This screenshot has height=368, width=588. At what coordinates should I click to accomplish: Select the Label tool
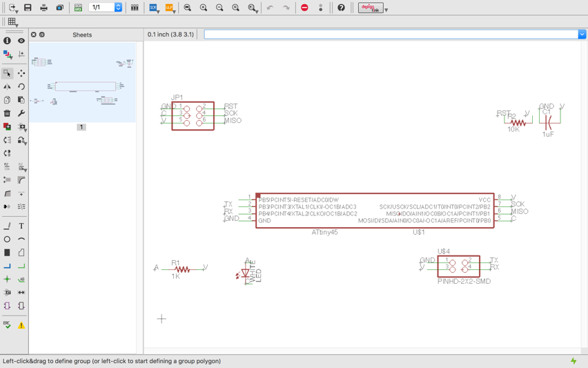(x=21, y=279)
